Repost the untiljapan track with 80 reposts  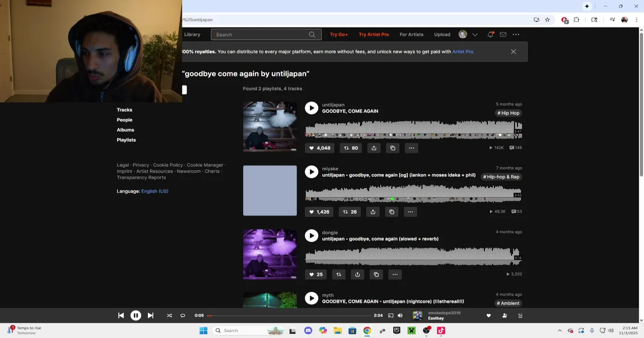[x=351, y=148]
